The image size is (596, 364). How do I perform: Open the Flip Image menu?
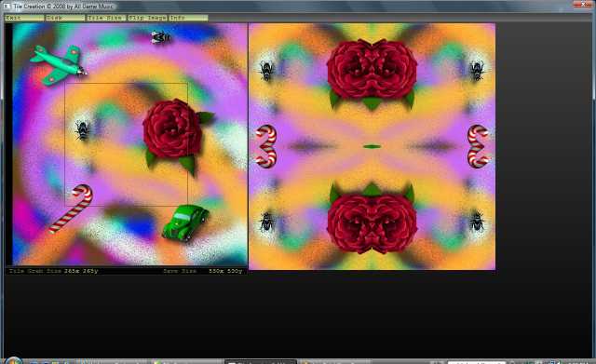[147, 18]
